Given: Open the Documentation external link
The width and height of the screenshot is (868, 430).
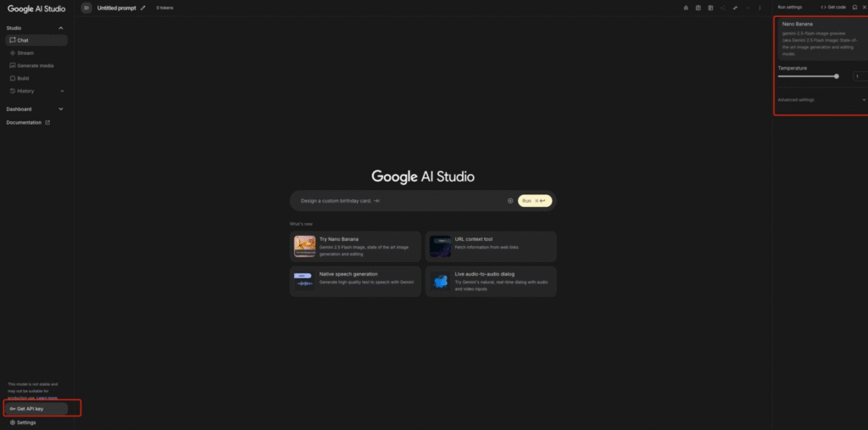Looking at the screenshot, I should pos(28,122).
